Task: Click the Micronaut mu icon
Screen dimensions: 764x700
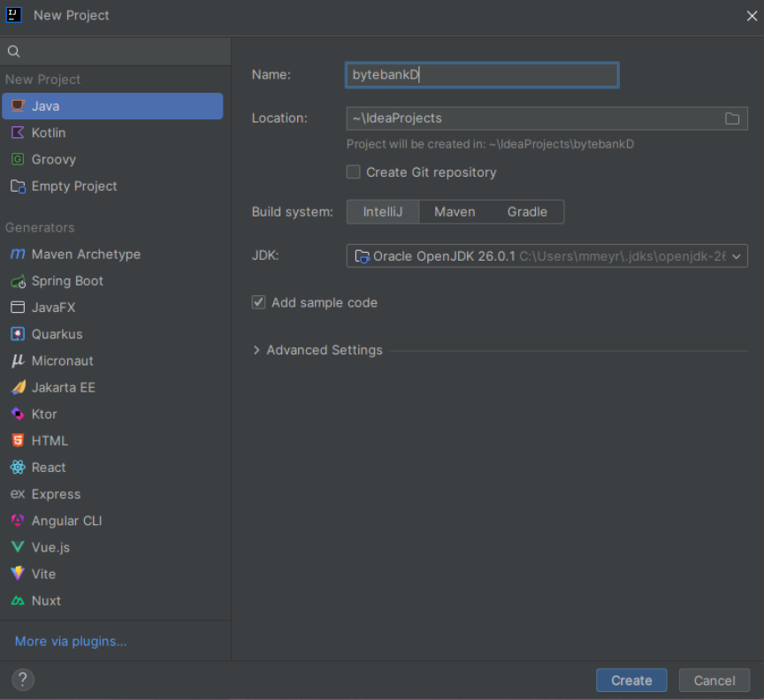Action: click(18, 361)
